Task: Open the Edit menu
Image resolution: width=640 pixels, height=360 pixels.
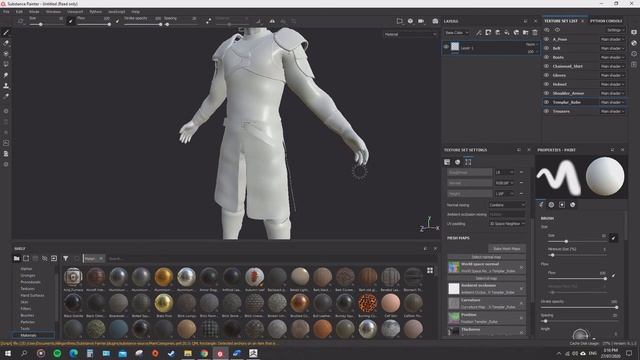Action: [19, 12]
